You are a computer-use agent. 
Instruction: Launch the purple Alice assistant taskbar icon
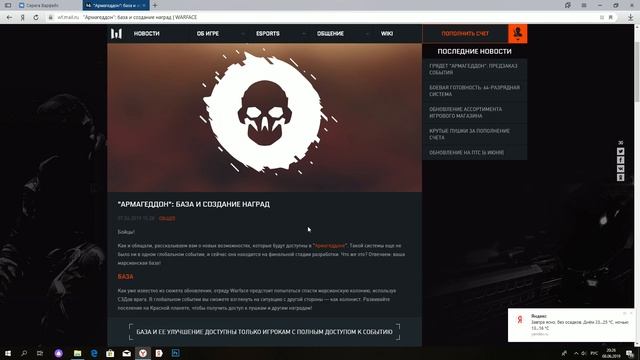59,353
